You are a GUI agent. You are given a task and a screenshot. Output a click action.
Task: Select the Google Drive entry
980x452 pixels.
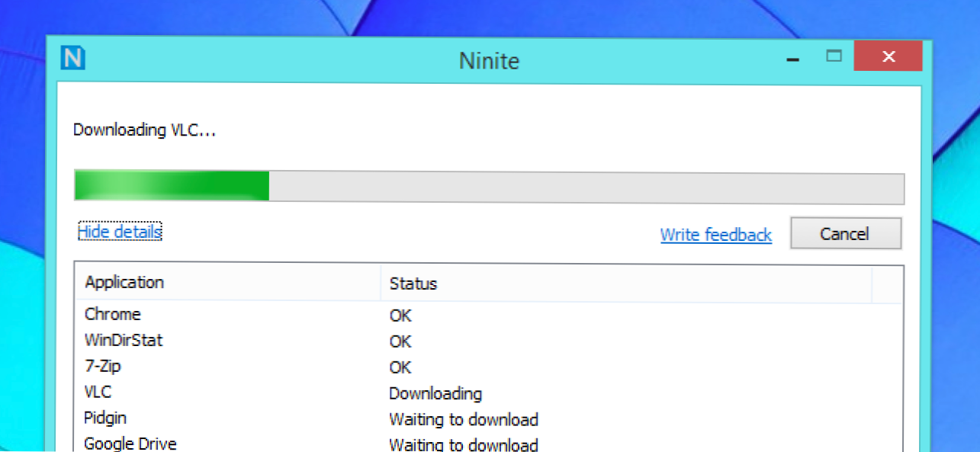point(130,444)
